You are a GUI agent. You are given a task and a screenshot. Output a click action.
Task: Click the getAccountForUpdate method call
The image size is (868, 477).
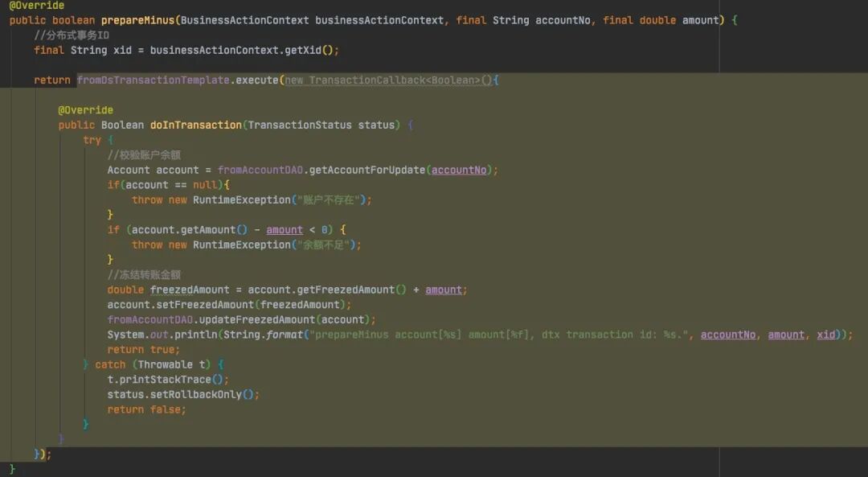coord(371,170)
